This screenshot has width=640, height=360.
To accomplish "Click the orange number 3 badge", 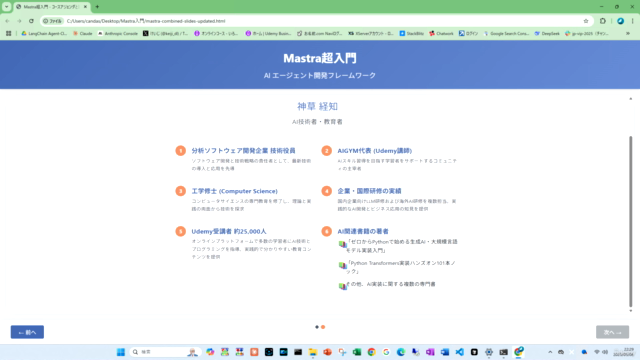I will 180,191.
